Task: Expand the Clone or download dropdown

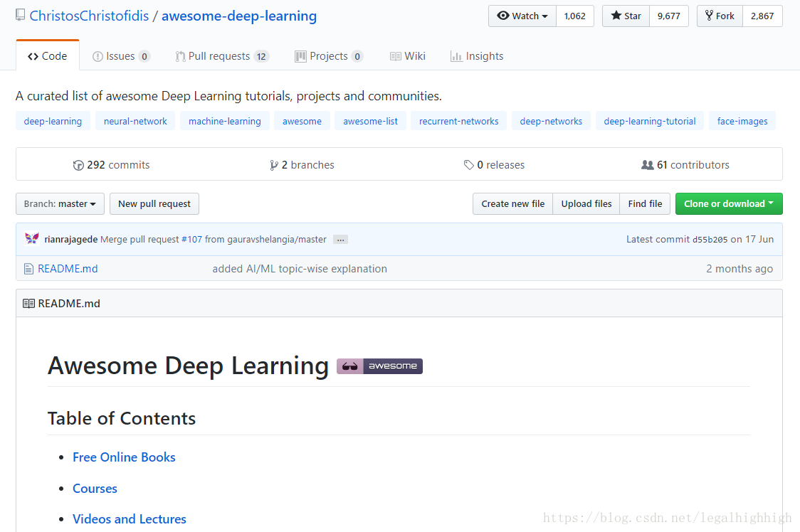Action: tap(729, 203)
